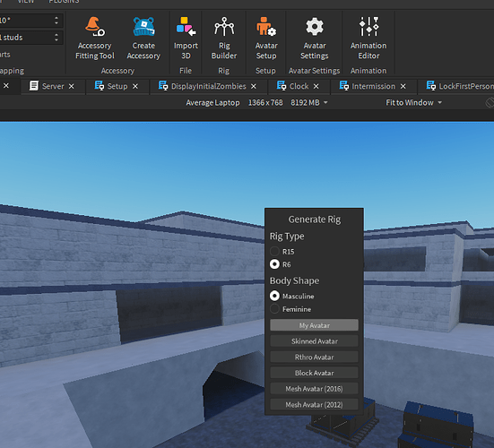Open Avatar Settings gear
Image resolution: width=494 pixels, height=448 pixels.
(x=315, y=39)
